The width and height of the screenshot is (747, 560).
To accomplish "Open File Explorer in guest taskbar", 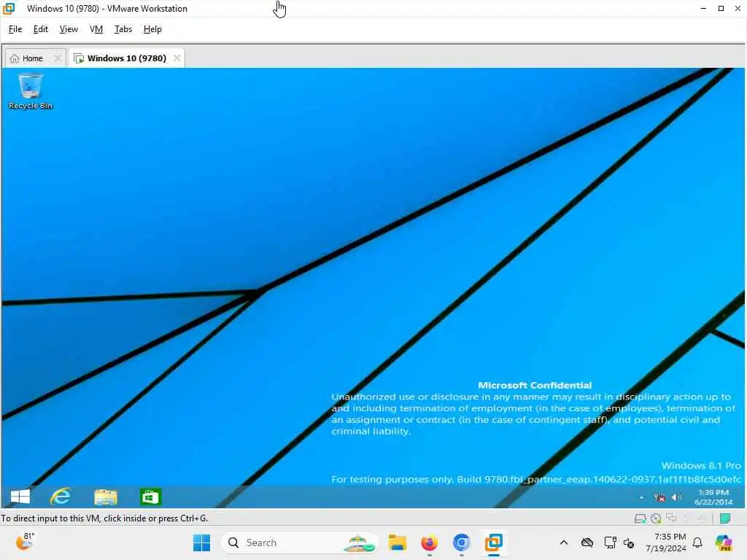I will [x=105, y=497].
